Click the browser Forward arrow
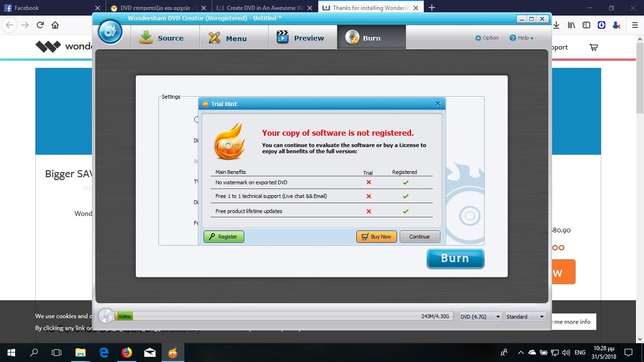The width and height of the screenshot is (644, 362). tap(25, 25)
